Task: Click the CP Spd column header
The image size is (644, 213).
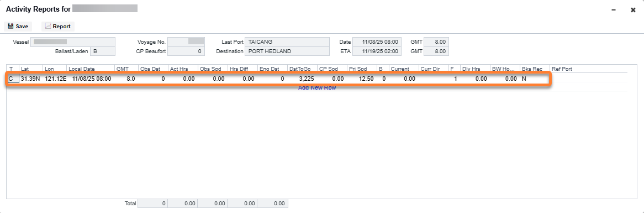Action: click(x=332, y=69)
